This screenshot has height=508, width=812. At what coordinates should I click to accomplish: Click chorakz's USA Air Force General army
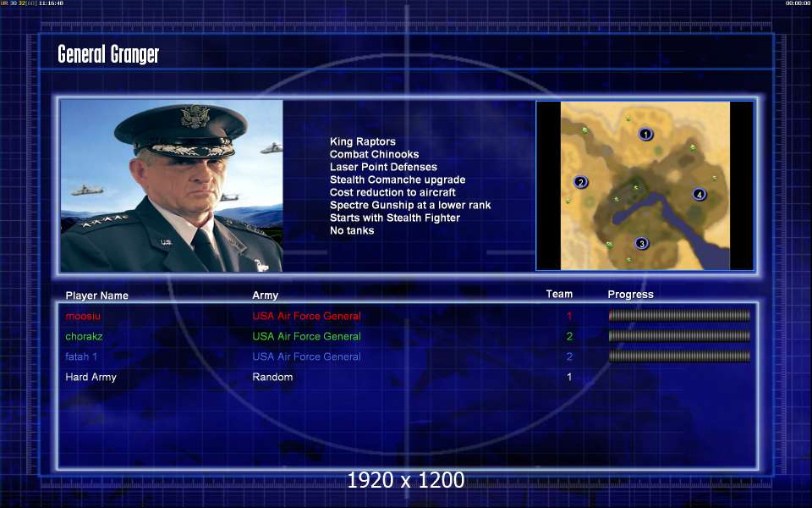pyautogui.click(x=306, y=336)
